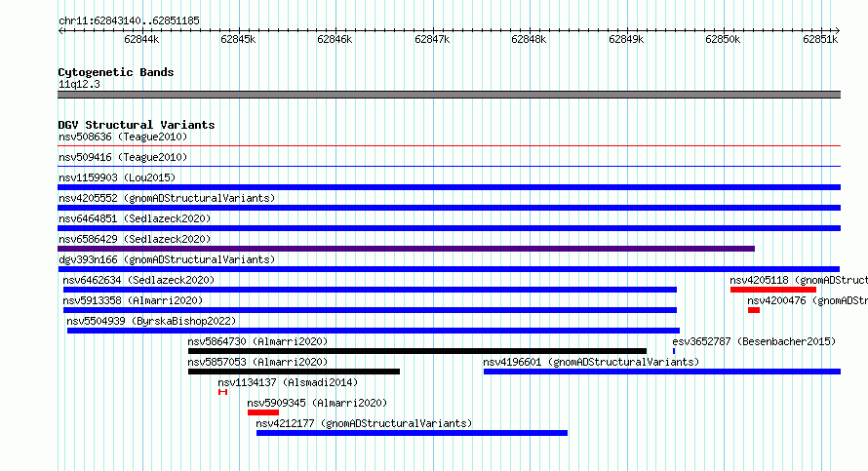Click the 62844k ruler tick label
This screenshot has width=868, height=471.
(x=141, y=39)
